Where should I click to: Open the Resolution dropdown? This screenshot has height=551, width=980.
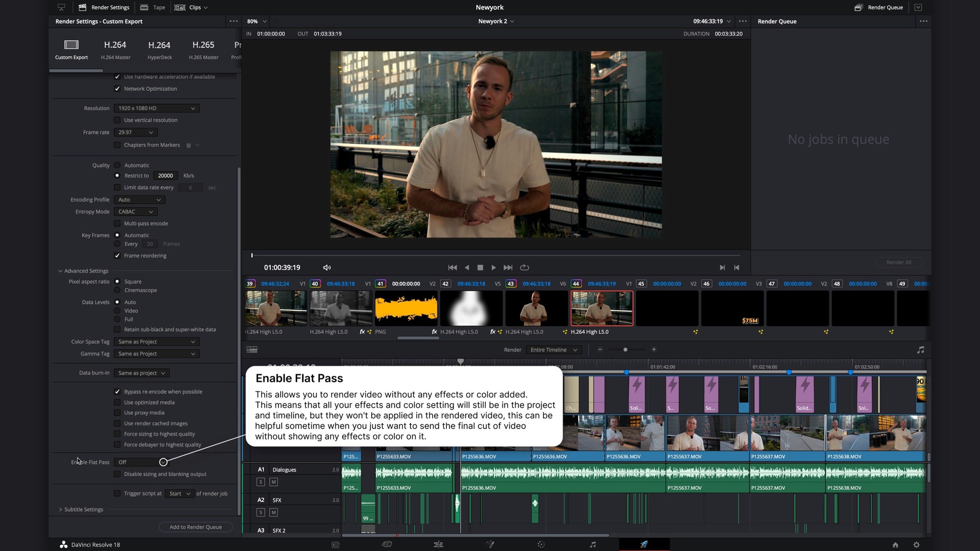point(156,108)
